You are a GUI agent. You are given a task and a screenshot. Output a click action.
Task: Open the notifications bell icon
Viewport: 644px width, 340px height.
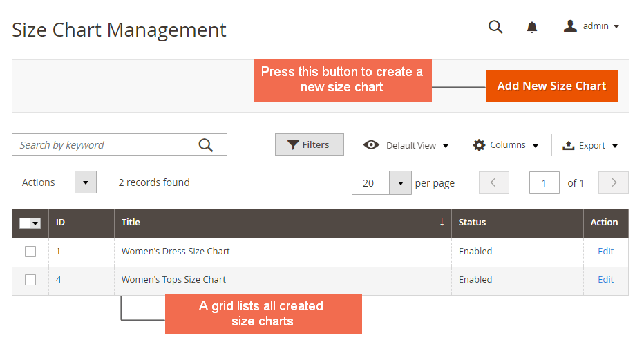(531, 27)
